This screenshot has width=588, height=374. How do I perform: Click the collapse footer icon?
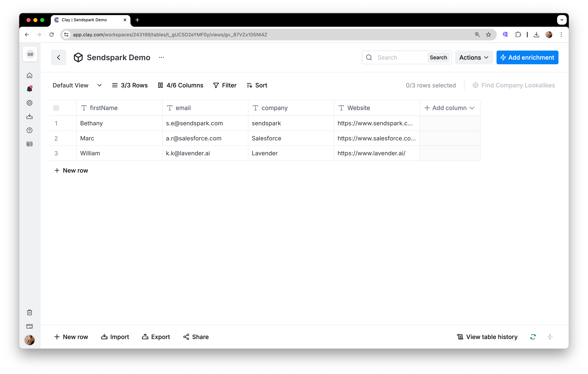(x=550, y=337)
